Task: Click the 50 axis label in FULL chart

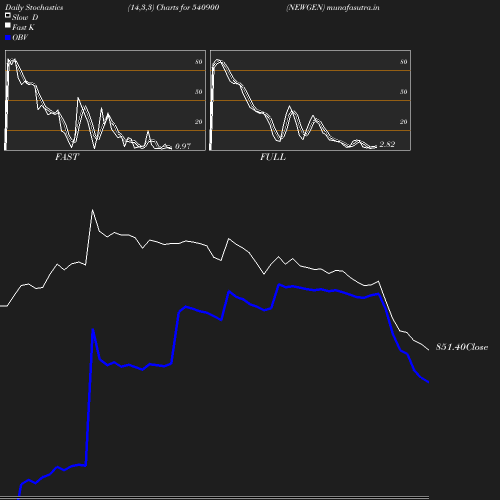Action: pos(404,92)
